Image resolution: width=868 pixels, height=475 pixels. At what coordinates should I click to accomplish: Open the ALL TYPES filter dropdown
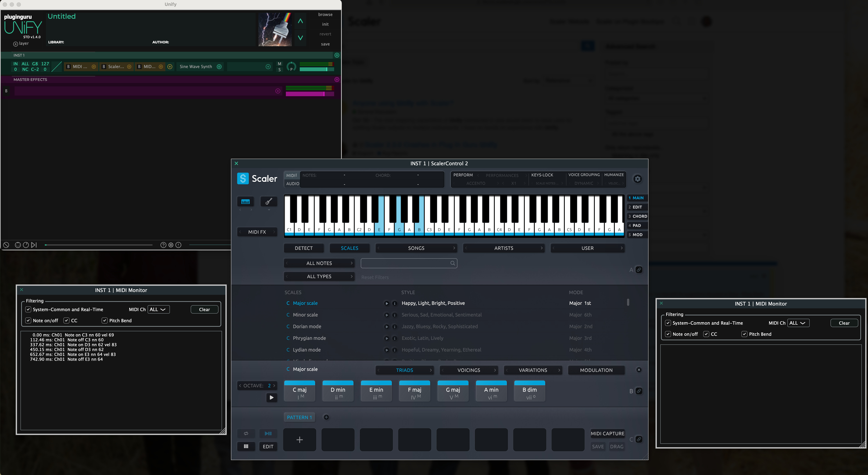[319, 276]
